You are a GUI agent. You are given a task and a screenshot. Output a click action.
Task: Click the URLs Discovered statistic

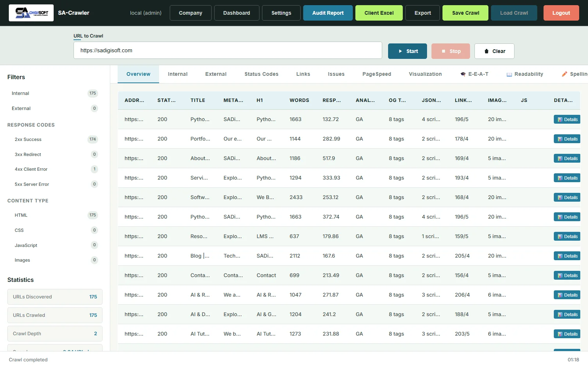pyautogui.click(x=55, y=297)
